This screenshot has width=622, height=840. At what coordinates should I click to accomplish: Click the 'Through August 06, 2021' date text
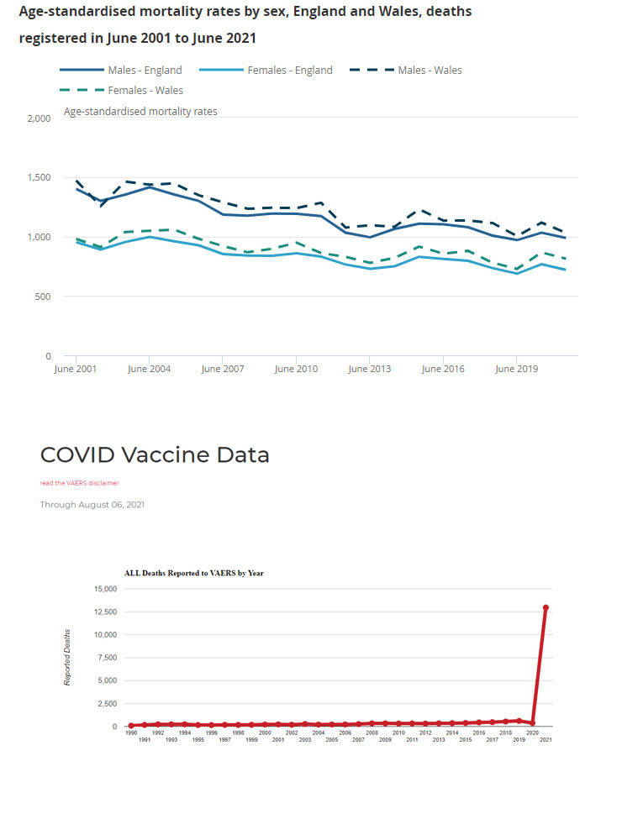92,505
